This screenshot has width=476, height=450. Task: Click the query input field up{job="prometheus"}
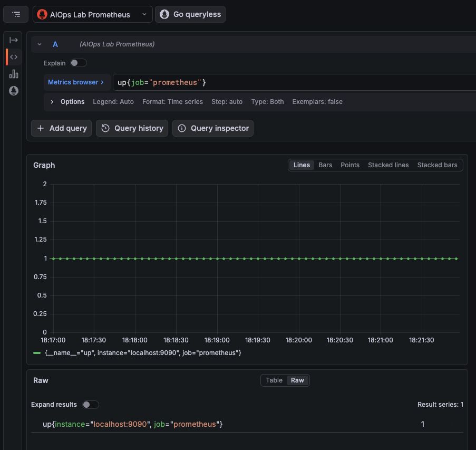[294, 82]
